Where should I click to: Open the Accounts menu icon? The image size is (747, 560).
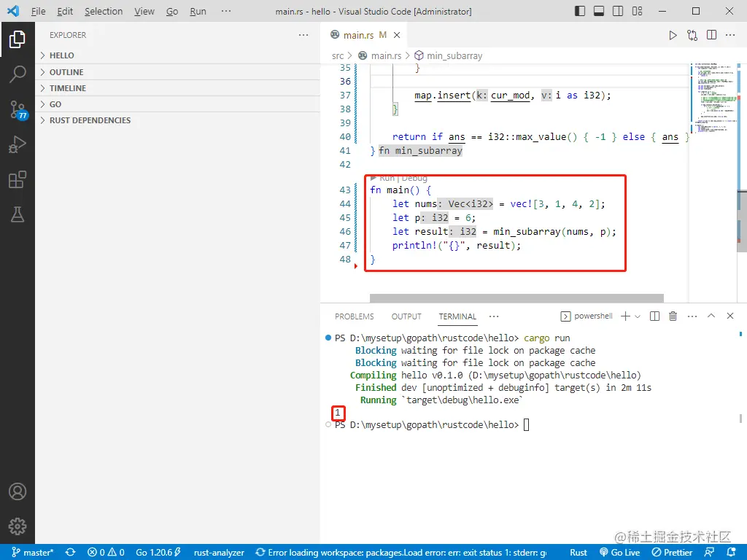(x=18, y=491)
